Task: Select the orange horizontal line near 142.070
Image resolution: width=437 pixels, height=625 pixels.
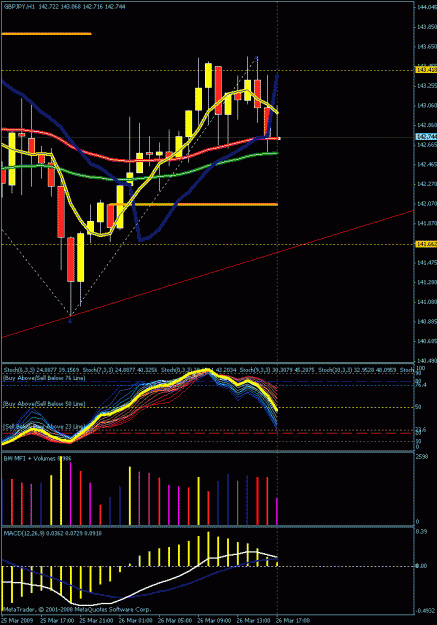Action: 193,204
